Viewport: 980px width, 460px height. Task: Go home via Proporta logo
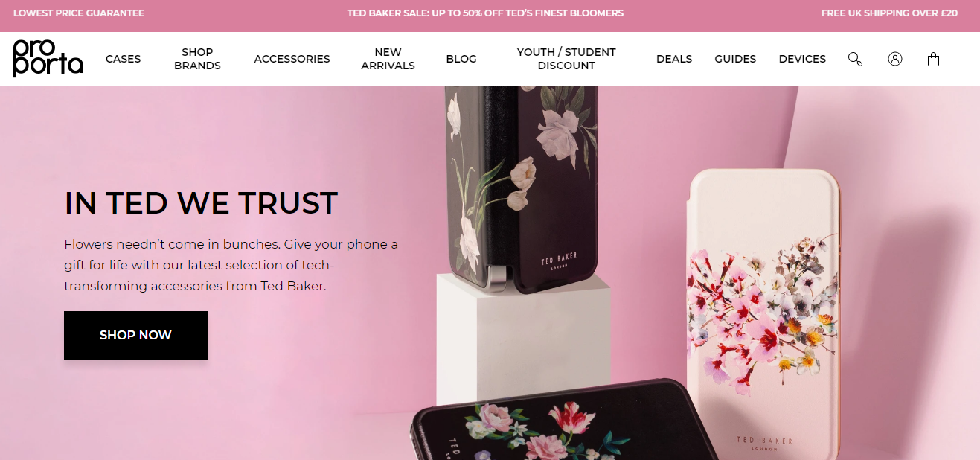[48, 58]
